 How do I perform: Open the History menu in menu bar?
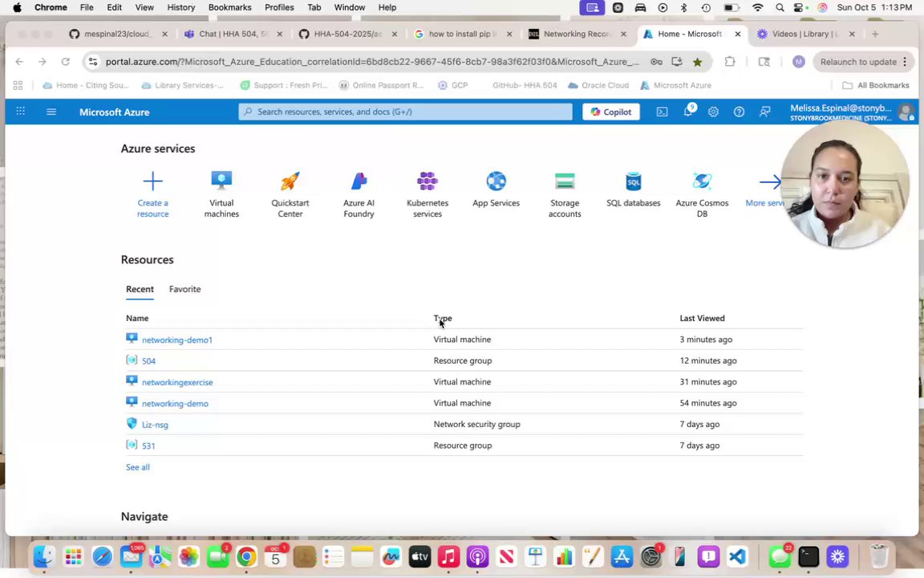(181, 8)
